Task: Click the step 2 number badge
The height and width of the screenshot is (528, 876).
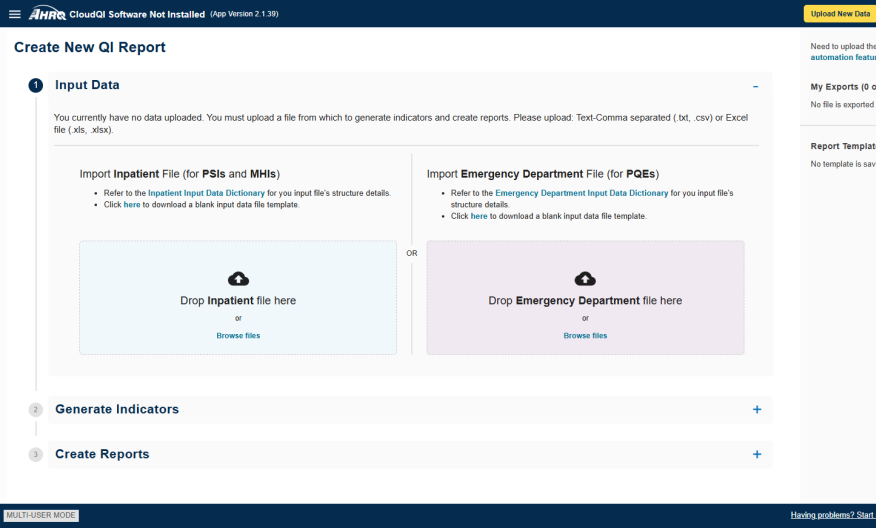Action: point(36,410)
